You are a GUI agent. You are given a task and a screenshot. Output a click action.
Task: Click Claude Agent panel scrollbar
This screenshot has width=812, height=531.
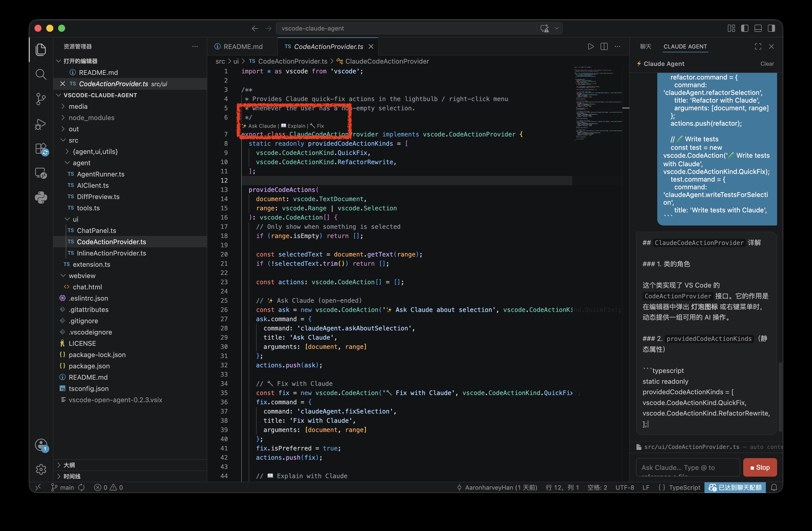pyautogui.click(x=780, y=397)
